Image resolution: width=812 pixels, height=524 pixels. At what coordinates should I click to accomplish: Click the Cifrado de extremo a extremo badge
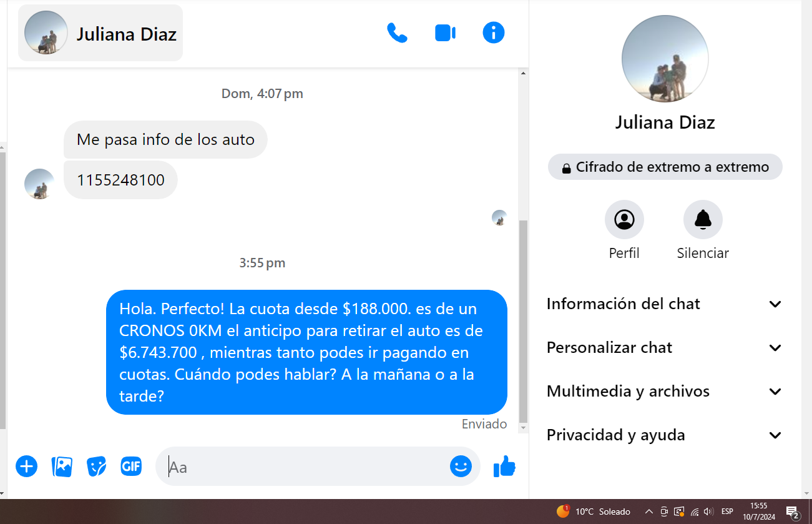tap(665, 167)
